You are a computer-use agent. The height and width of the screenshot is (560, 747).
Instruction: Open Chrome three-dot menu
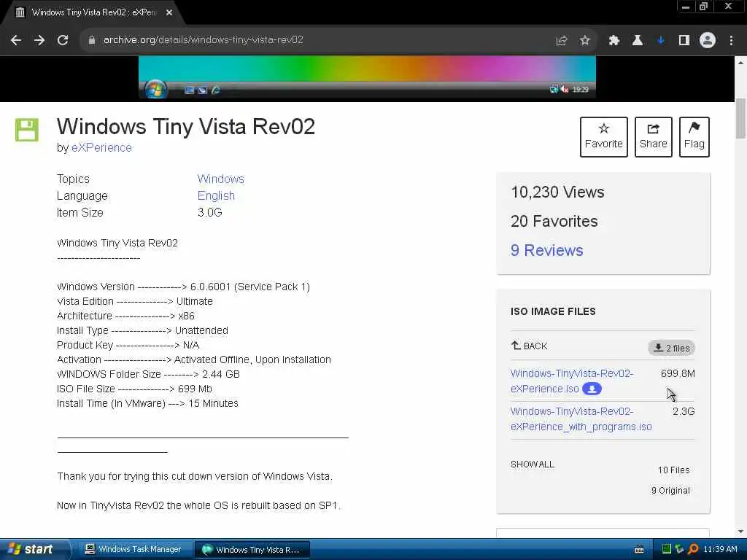click(731, 41)
